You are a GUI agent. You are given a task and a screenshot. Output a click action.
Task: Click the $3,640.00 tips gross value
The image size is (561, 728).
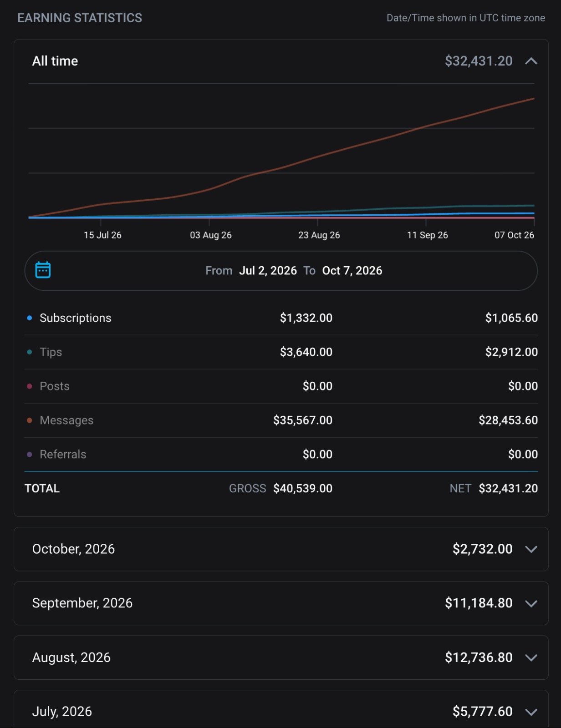pyautogui.click(x=306, y=352)
